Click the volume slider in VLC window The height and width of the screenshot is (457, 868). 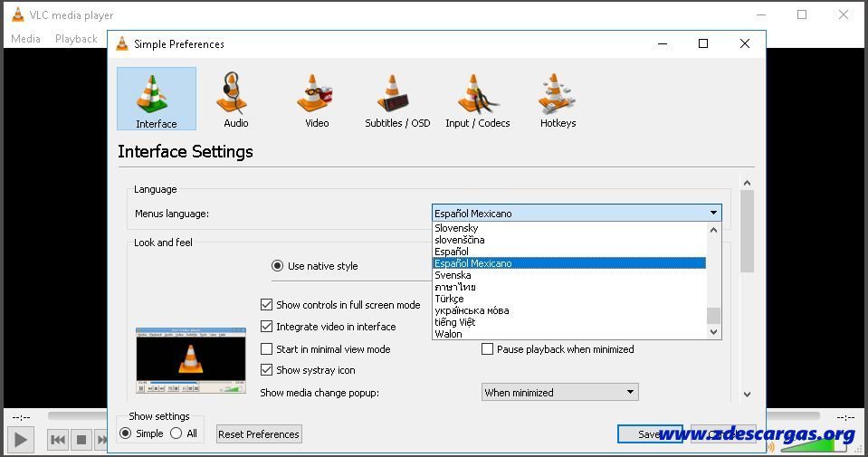point(814,445)
